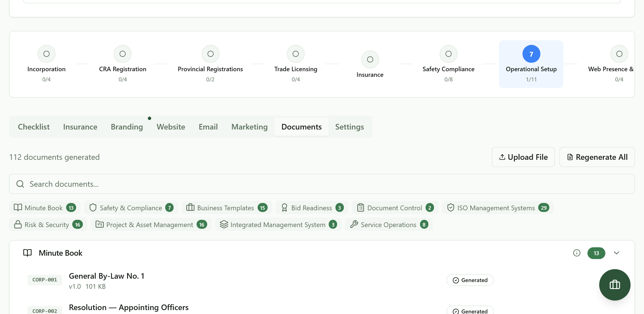Image resolution: width=644 pixels, height=314 pixels.
Task: Click the ISO Management Systems shield-check icon
Action: click(x=451, y=207)
